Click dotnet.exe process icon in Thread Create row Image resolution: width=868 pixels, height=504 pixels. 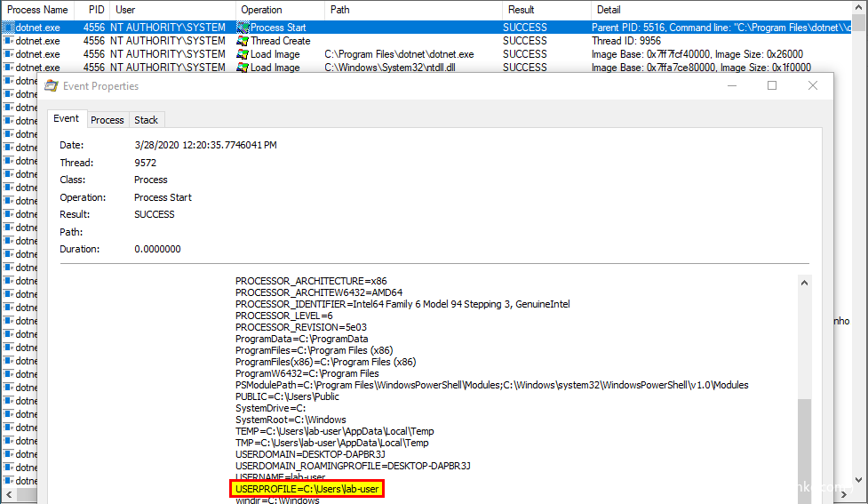[x=9, y=41]
